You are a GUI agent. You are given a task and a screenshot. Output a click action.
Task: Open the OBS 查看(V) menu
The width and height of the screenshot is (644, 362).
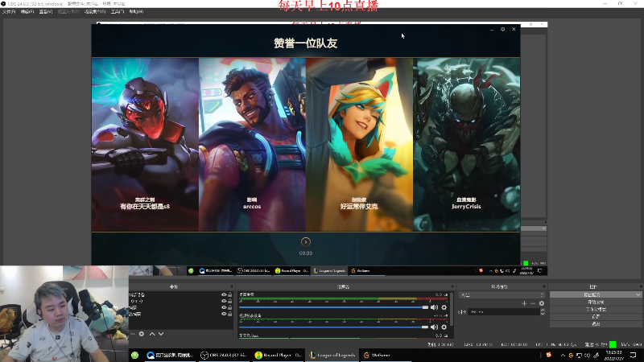(x=46, y=11)
